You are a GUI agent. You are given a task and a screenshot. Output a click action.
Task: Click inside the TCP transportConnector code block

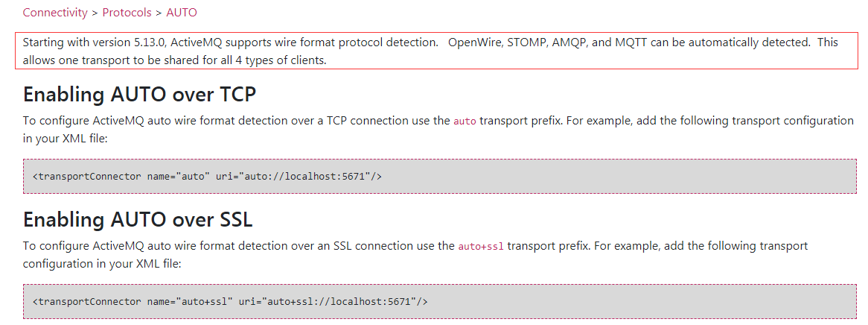point(439,177)
